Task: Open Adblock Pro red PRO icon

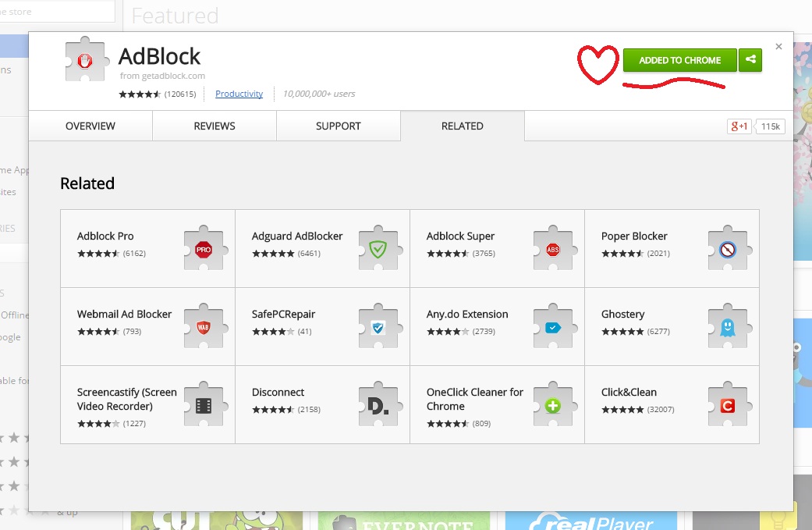Action: pyautogui.click(x=206, y=249)
